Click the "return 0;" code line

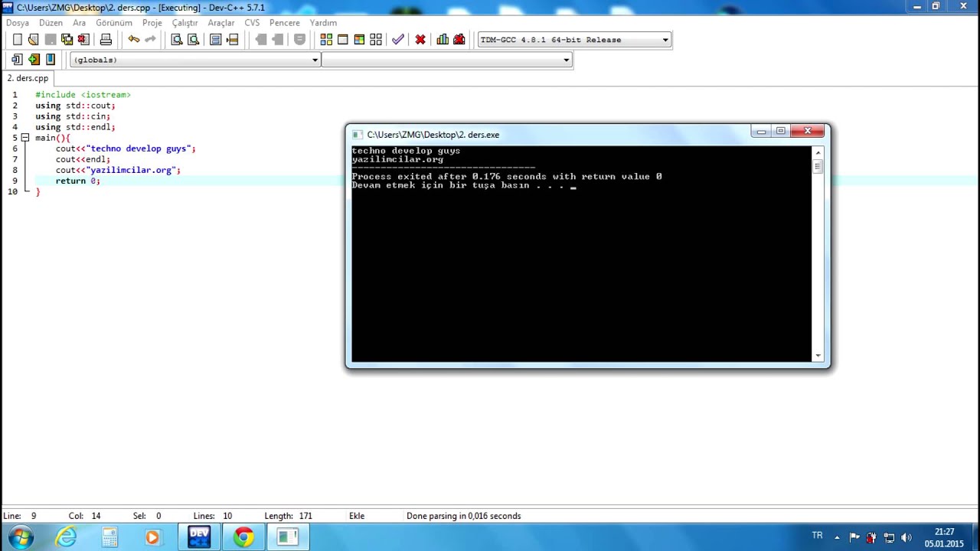click(x=77, y=181)
